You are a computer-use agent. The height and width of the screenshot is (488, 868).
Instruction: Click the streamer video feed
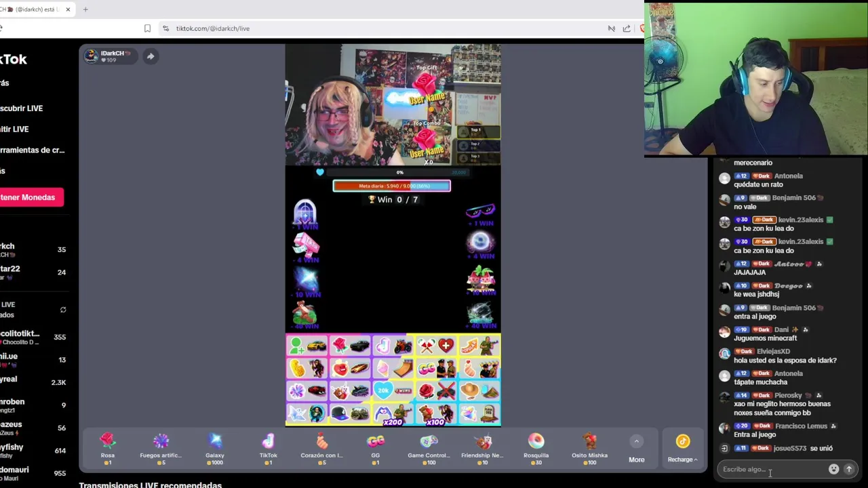point(393,105)
